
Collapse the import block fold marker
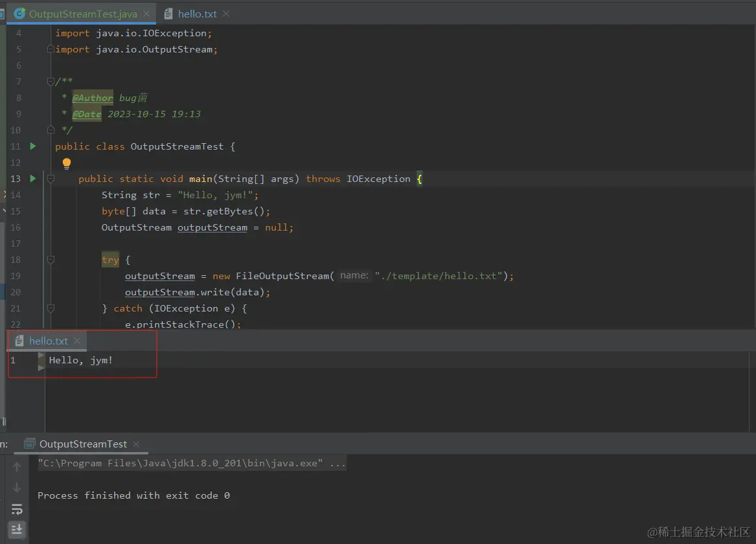[51, 49]
